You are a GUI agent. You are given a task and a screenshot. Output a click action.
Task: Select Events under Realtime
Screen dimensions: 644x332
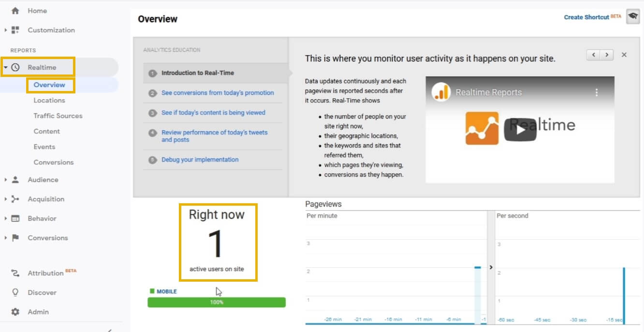pos(44,147)
